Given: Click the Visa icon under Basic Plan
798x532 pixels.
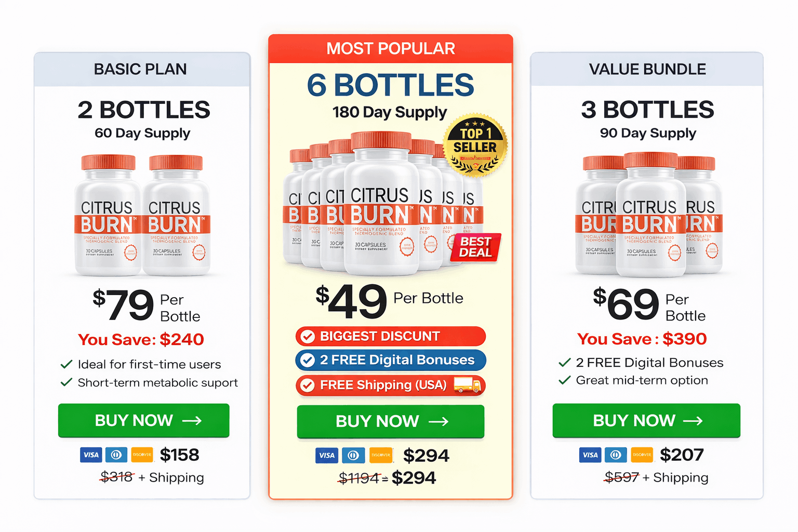Looking at the screenshot, I should (91, 455).
